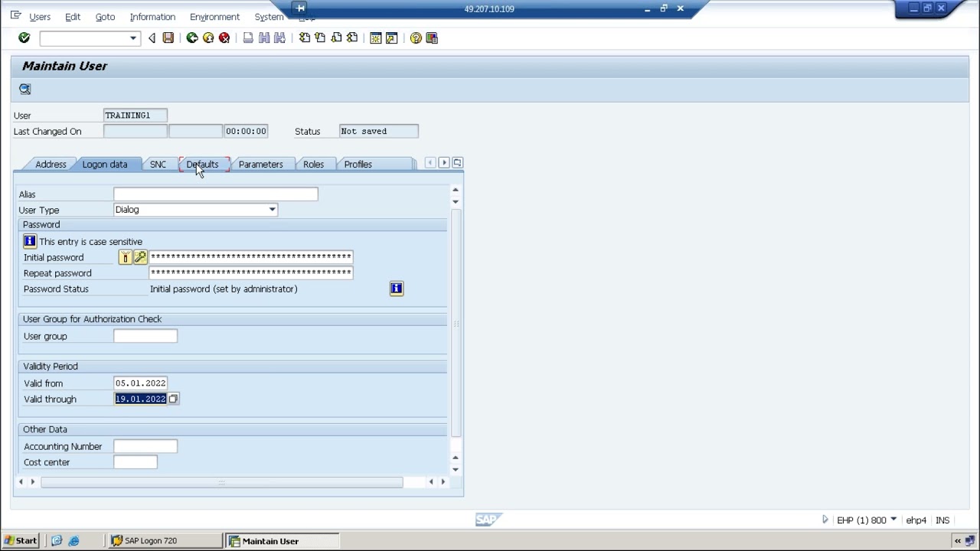Switch to the Profiles tab
This screenshot has width=980, height=551.
pos(358,165)
